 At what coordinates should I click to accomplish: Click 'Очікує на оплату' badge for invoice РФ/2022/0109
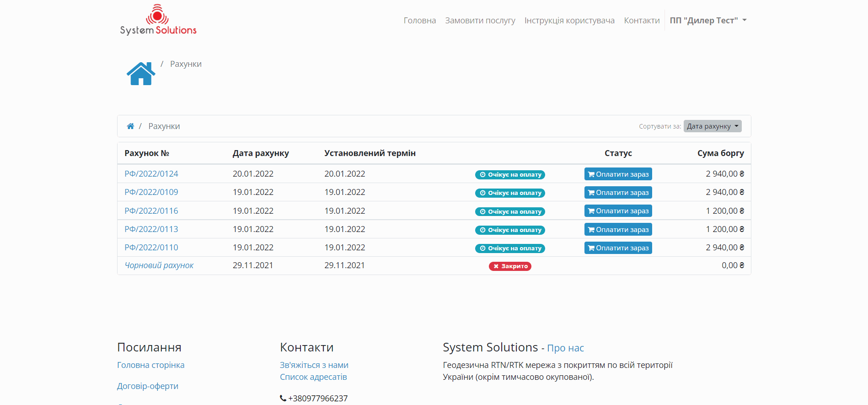coord(510,193)
